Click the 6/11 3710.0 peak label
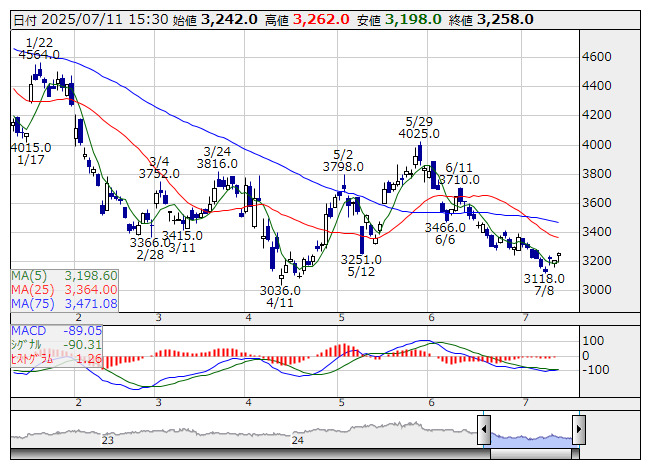 [459, 174]
